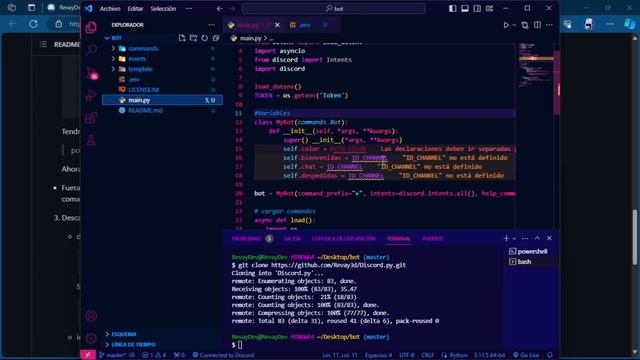Click the browser page scrollbar thumb
The image size is (640, 360).
[x=634, y=237]
